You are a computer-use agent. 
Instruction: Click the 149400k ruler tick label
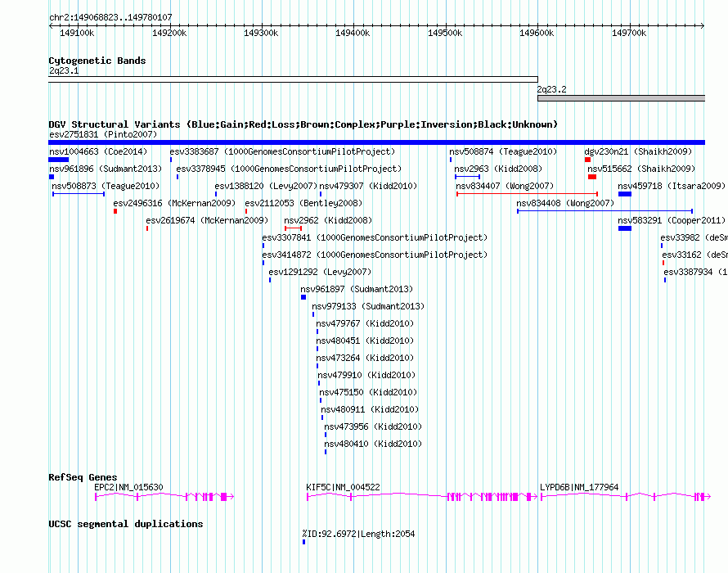(x=353, y=33)
